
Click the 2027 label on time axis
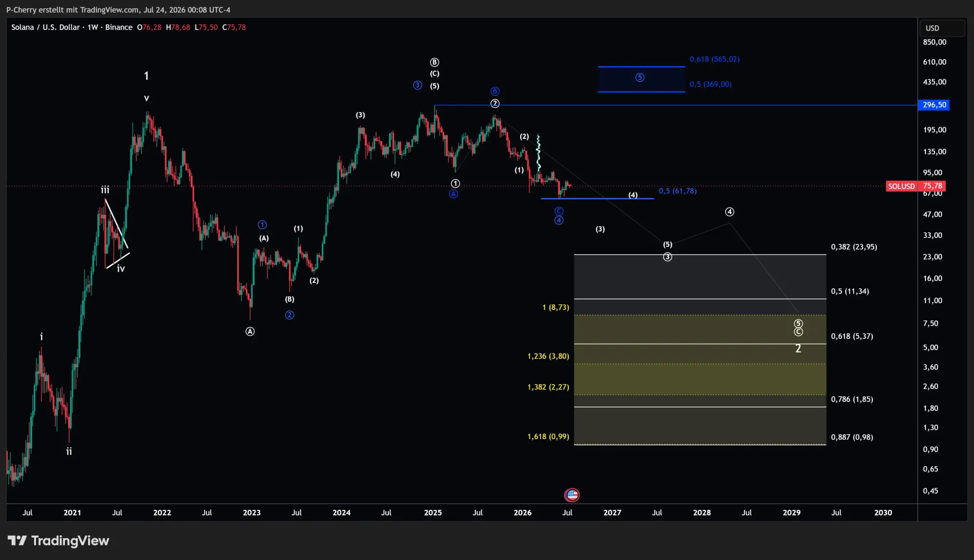612,513
